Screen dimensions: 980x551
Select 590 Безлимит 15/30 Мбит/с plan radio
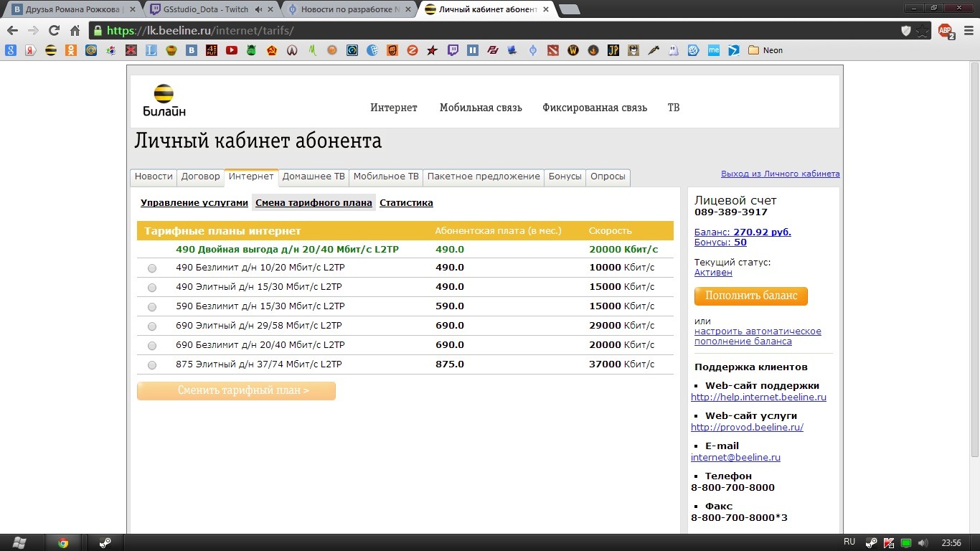coord(152,307)
